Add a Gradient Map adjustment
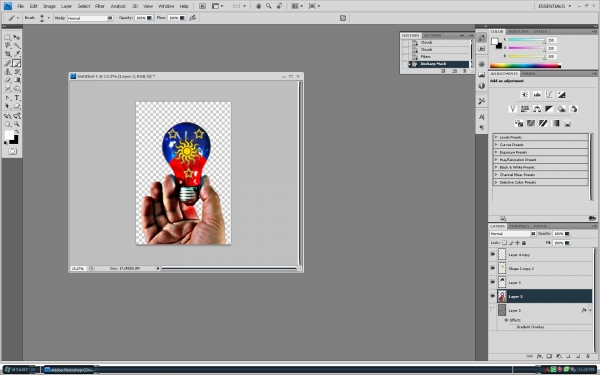This screenshot has width=600, height=375. point(556,123)
